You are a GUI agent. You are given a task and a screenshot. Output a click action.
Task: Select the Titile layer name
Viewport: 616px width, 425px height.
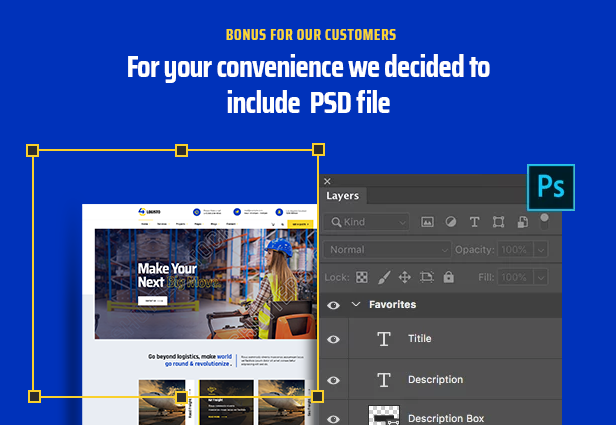(x=420, y=338)
